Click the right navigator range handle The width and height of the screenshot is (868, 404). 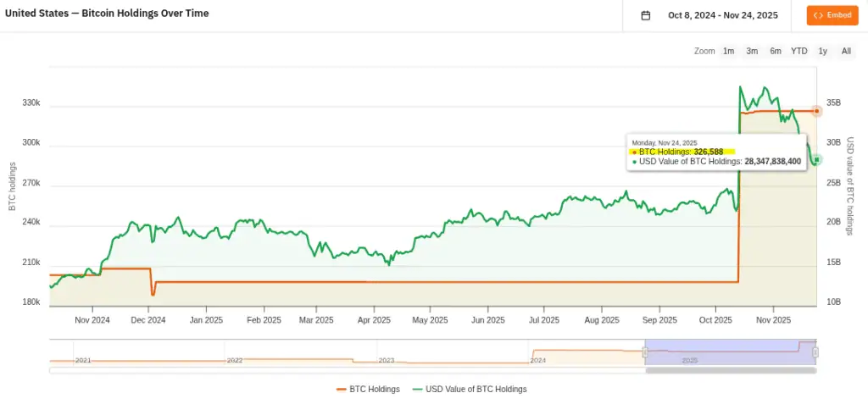pyautogui.click(x=815, y=352)
